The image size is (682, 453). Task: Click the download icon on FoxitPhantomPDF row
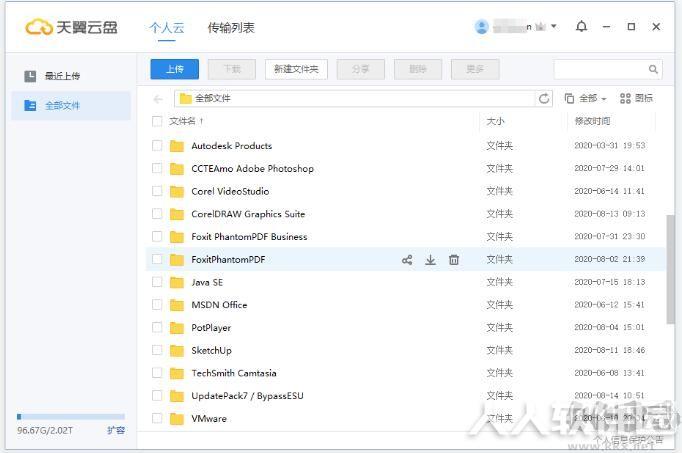[430, 260]
